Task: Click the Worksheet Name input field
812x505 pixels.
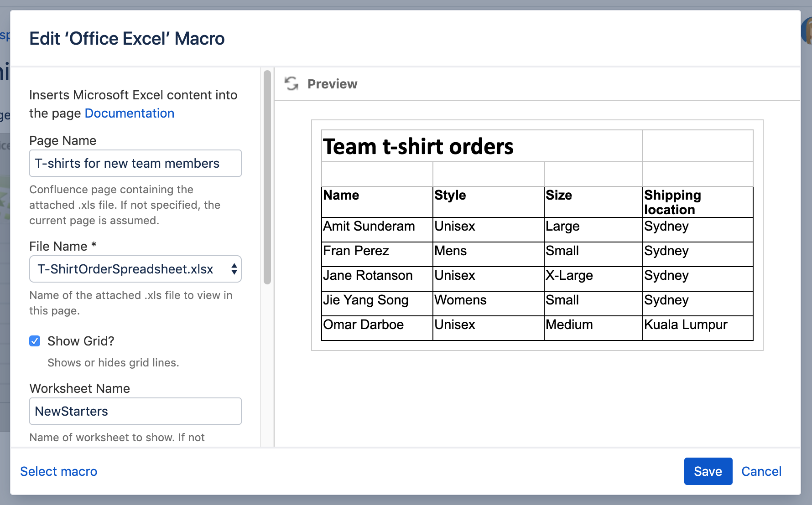Action: pyautogui.click(x=135, y=411)
